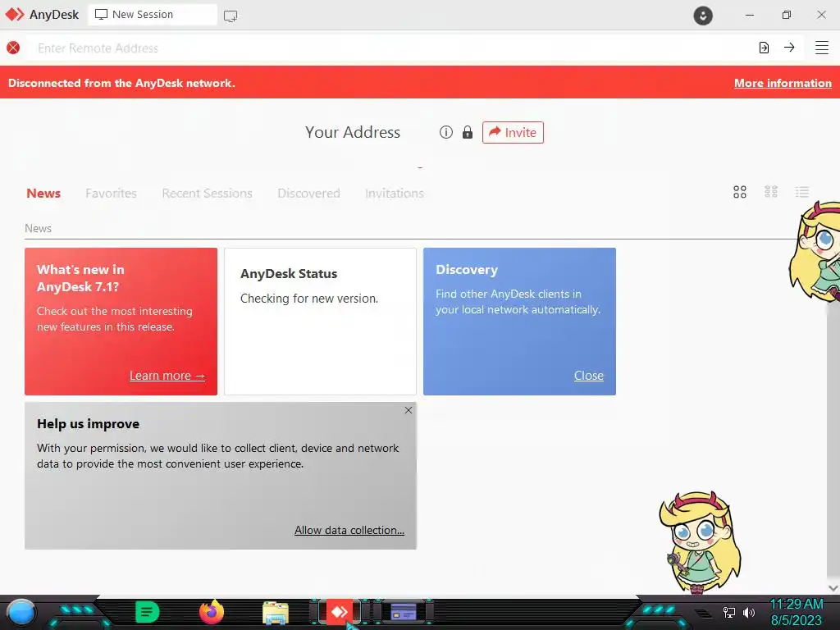Open the More information link
The image size is (840, 630).
click(783, 83)
